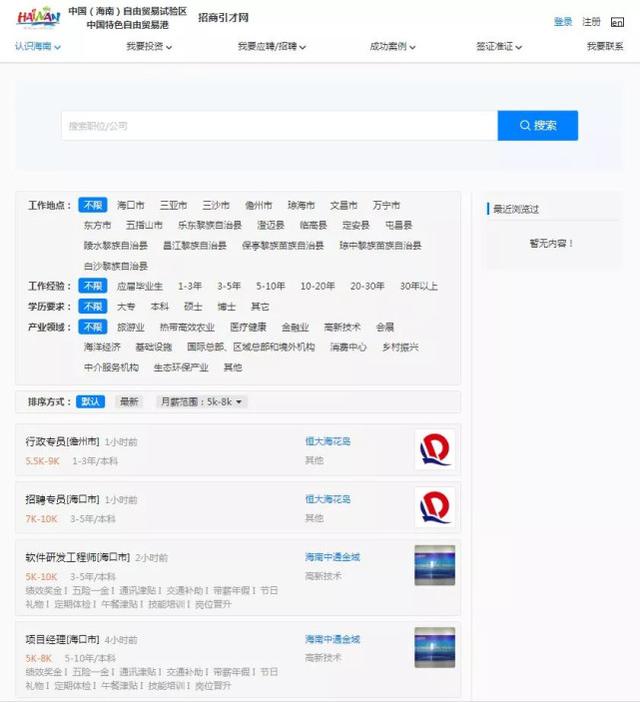Click the 注册 register link
Viewport: 640px width, 702px height.
click(591, 21)
